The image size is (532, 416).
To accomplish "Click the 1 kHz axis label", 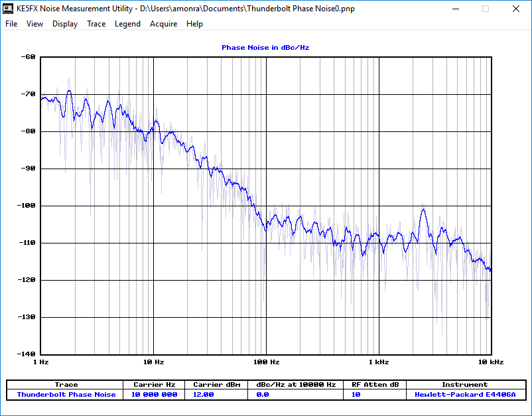I will click(x=379, y=362).
